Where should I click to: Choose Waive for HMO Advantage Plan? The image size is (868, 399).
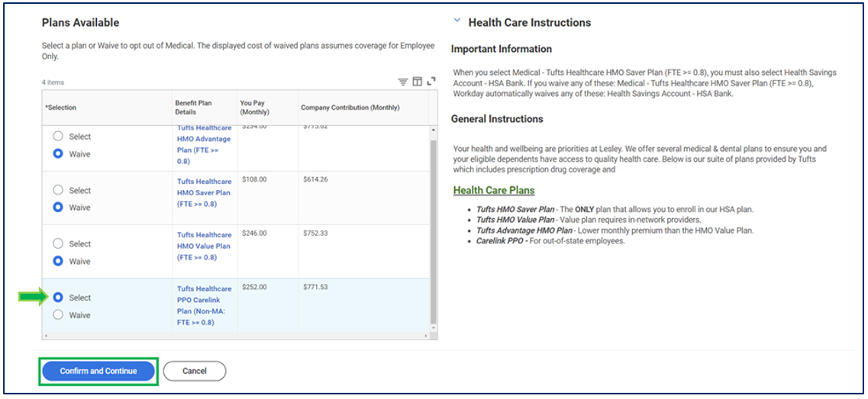click(58, 154)
